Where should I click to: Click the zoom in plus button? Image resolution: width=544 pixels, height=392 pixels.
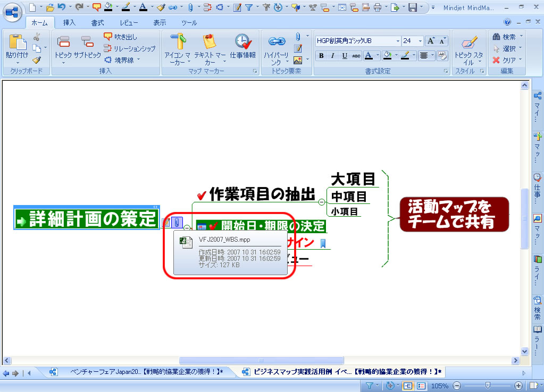(519, 386)
